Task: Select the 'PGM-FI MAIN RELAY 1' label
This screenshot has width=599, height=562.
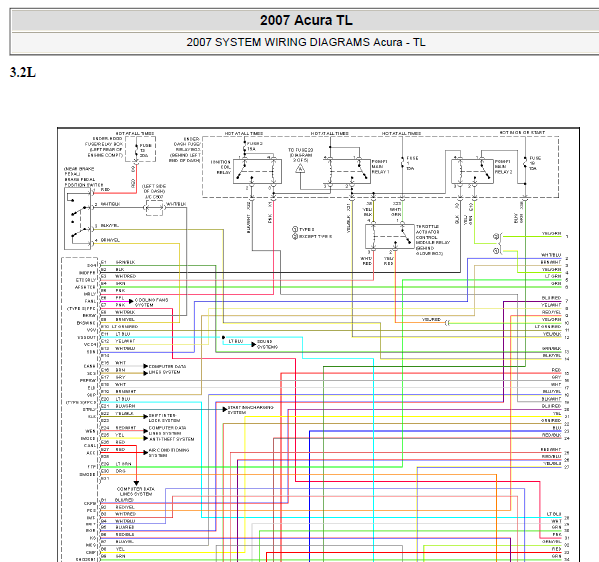Action: (x=380, y=167)
